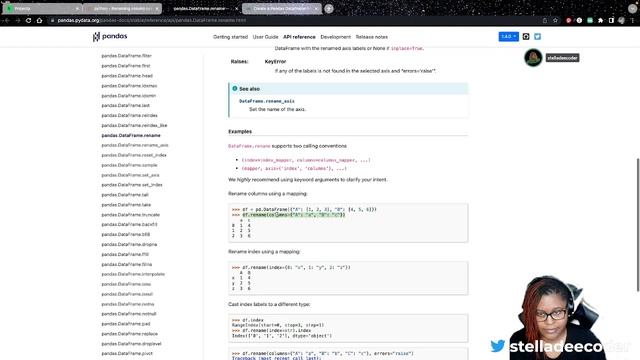Click the browser back arrow

pyautogui.click(x=7, y=20)
